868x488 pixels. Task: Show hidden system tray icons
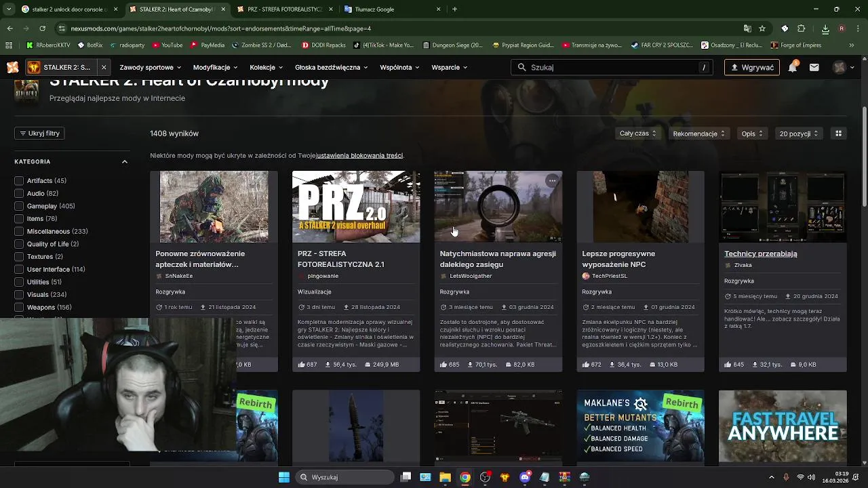point(772,477)
